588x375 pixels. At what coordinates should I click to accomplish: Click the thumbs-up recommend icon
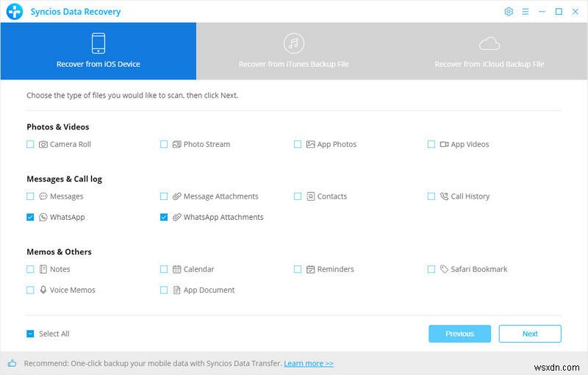coord(12,363)
